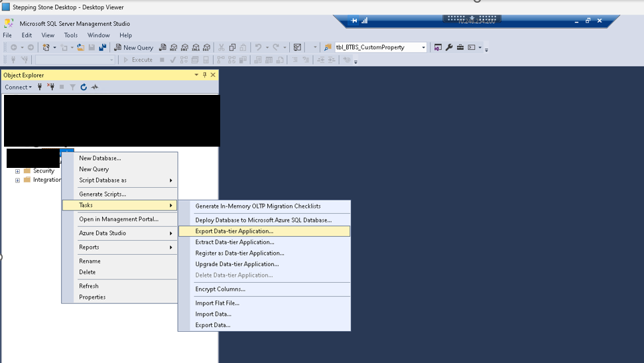Click the Save All toolbar icon
Image resolution: width=644 pixels, height=363 pixels.
[x=103, y=47]
